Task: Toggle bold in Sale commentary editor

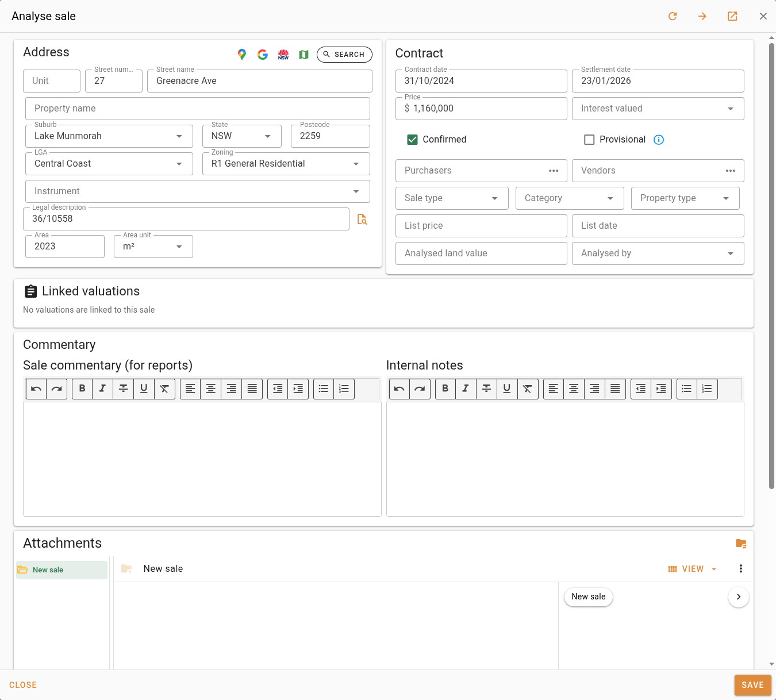Action: (x=82, y=389)
